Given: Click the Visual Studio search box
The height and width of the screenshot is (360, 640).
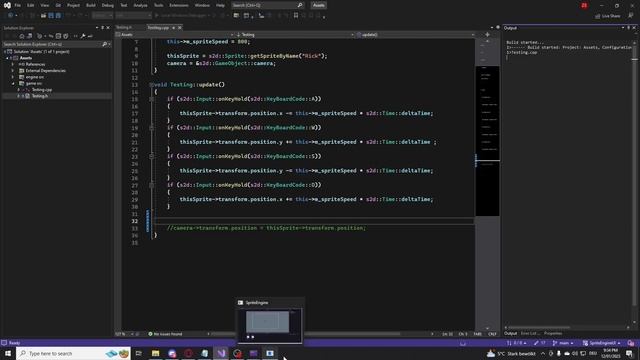Looking at the screenshot, I should (x=267, y=5).
